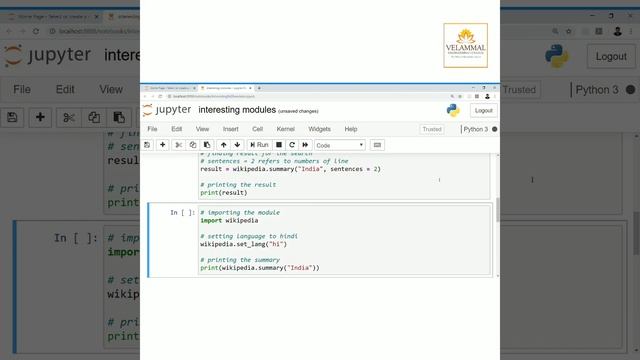
Task: Insert a cell below with the plus icon in front notebook
Action: pyautogui.click(x=162, y=145)
